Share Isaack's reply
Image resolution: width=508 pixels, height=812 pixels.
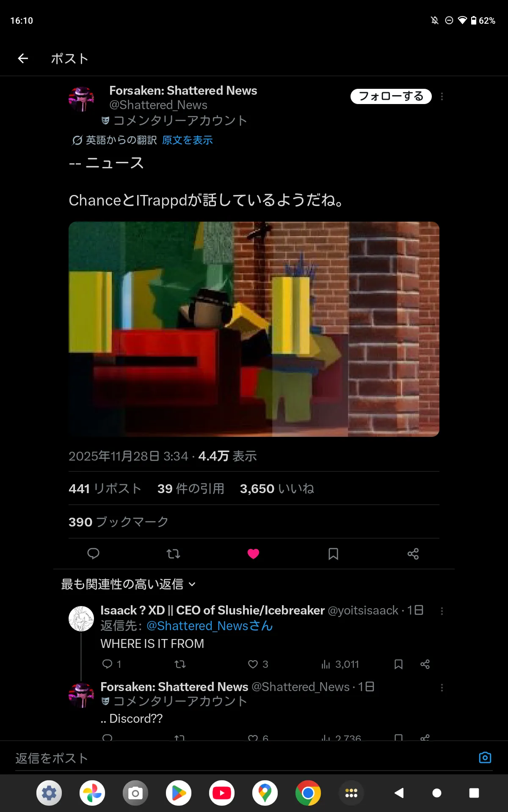(425, 664)
